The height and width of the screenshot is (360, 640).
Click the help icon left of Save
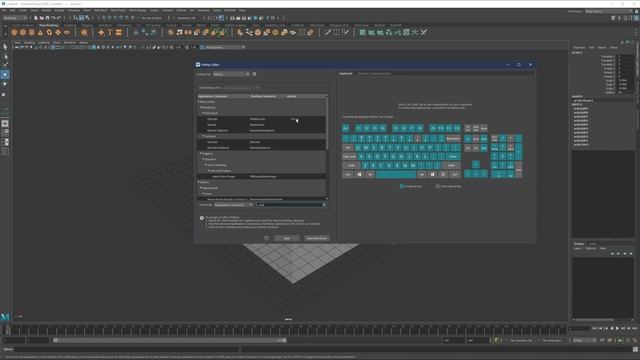(267, 238)
